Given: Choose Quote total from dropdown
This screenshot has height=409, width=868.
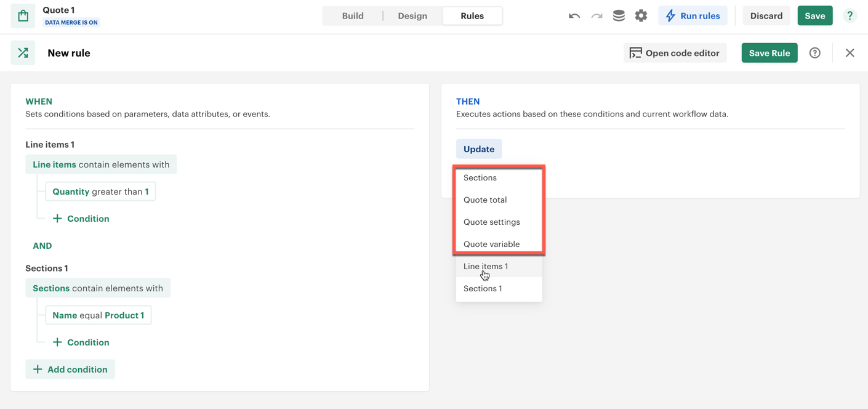Looking at the screenshot, I should [485, 200].
